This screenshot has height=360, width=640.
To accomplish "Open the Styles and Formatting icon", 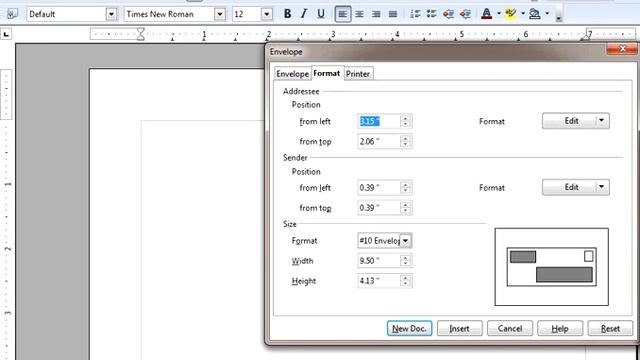I will [12, 14].
